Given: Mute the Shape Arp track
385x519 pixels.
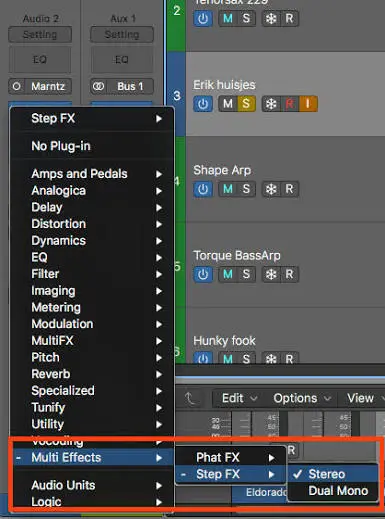Looking at the screenshot, I should tap(228, 189).
